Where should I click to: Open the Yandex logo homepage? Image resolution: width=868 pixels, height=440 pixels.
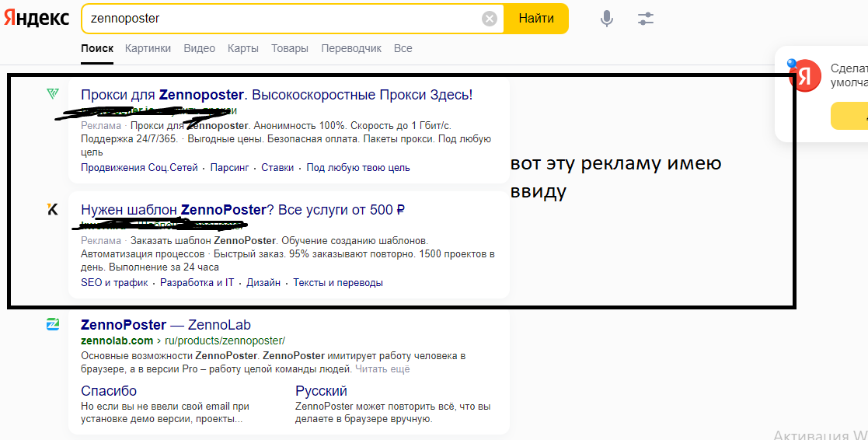[x=37, y=18]
